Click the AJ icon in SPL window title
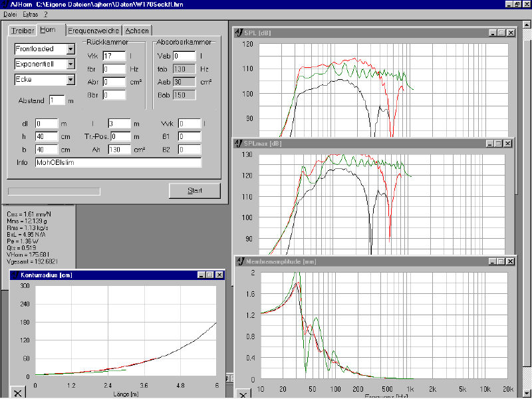This screenshot has width=532, height=399. tap(240, 33)
